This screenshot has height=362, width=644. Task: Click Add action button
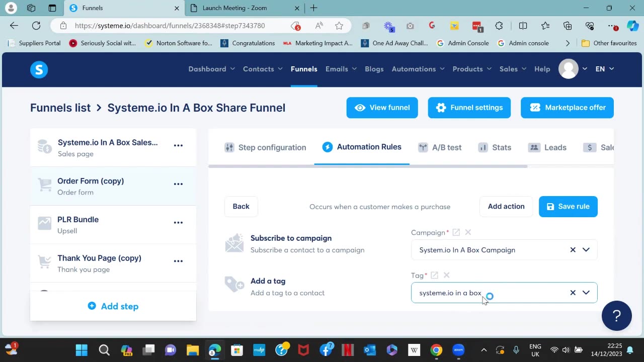tap(506, 206)
